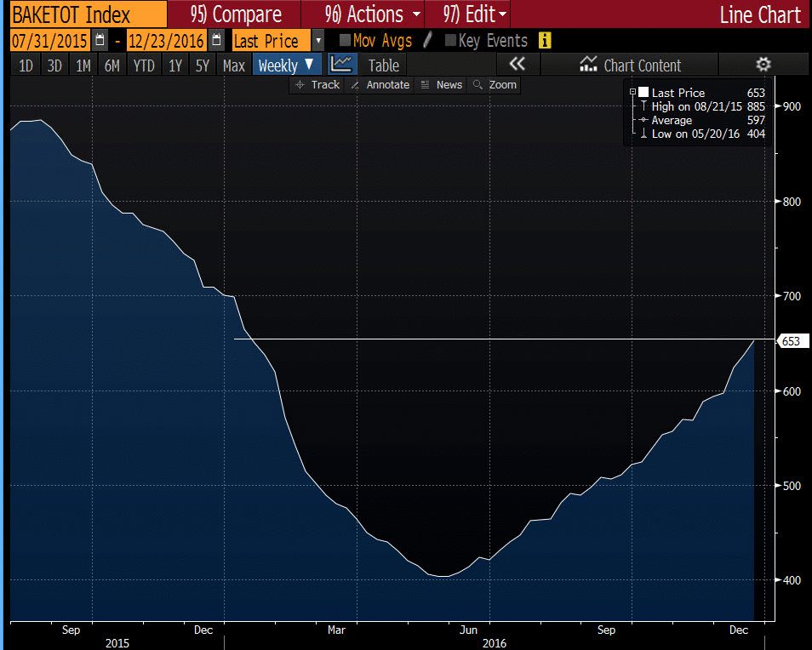Click the Line Chart title label
This screenshot has width=812, height=650.
click(x=760, y=14)
